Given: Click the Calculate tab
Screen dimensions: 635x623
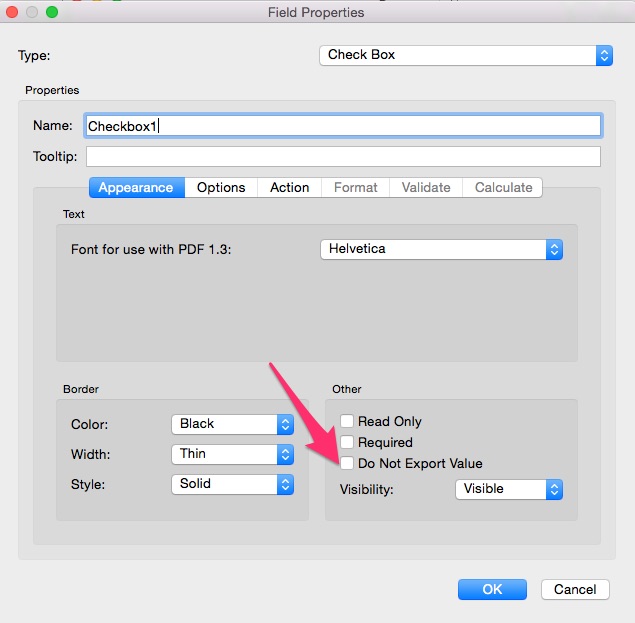Looking at the screenshot, I should click(x=503, y=188).
